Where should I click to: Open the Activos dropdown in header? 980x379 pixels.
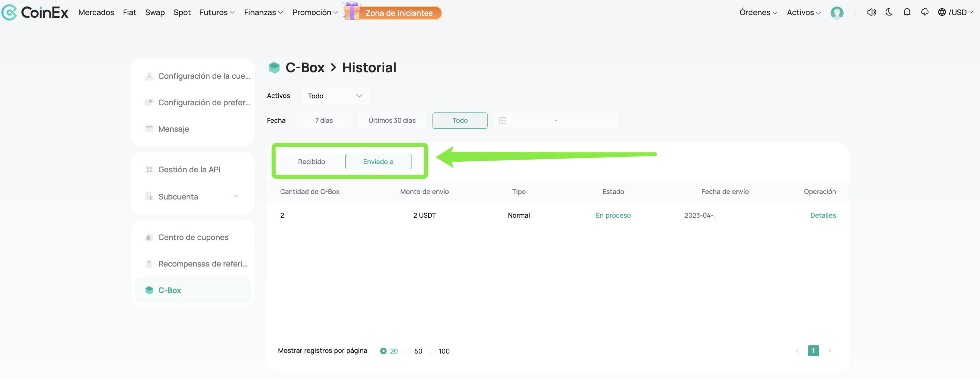point(803,12)
